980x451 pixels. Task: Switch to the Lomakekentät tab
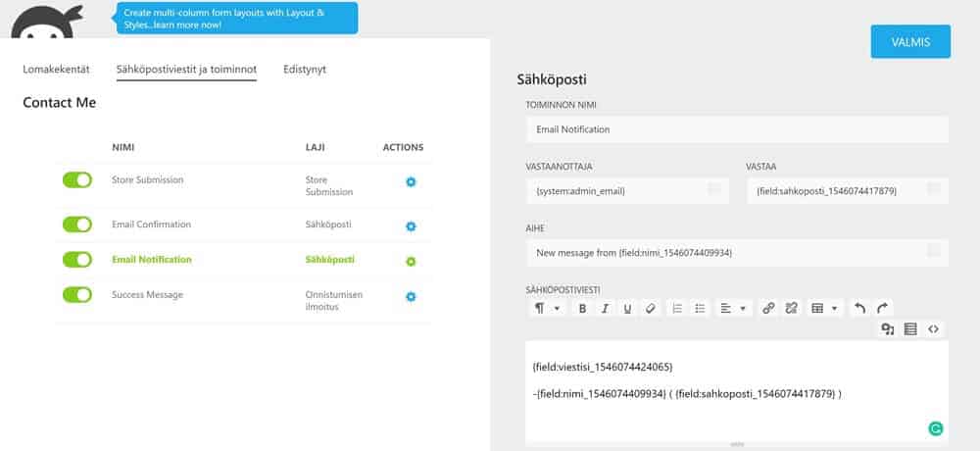56,70
